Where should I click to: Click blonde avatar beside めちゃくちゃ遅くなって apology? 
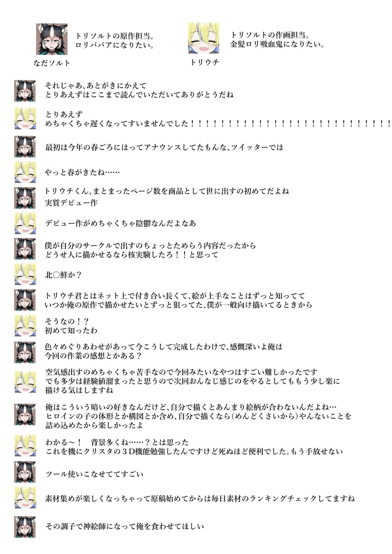[25, 118]
